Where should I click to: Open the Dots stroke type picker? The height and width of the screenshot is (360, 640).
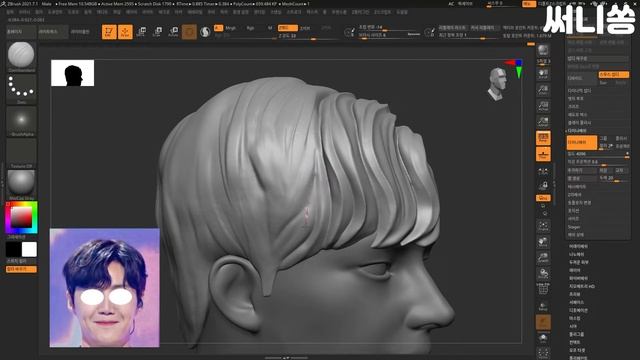coord(21,89)
